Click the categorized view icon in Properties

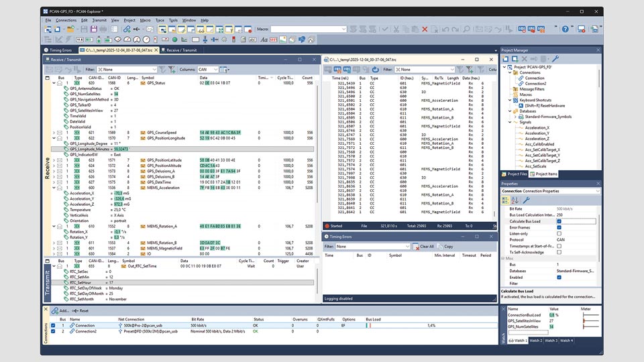(505, 200)
